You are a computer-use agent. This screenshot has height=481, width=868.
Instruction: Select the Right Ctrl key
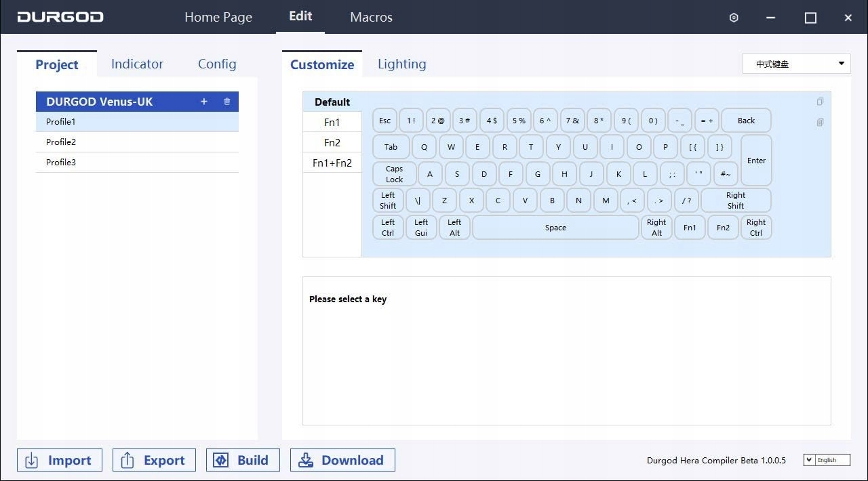click(756, 228)
